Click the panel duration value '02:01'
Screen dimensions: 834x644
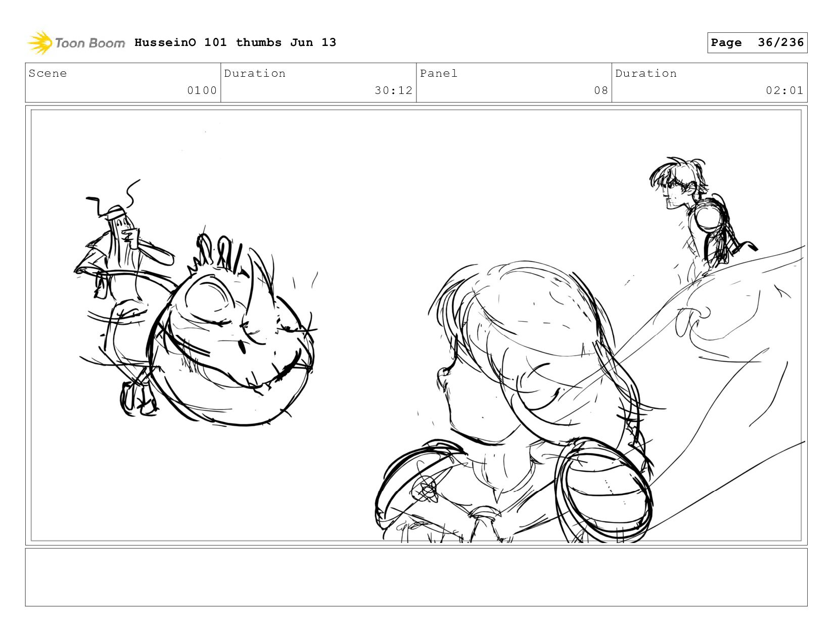click(784, 90)
